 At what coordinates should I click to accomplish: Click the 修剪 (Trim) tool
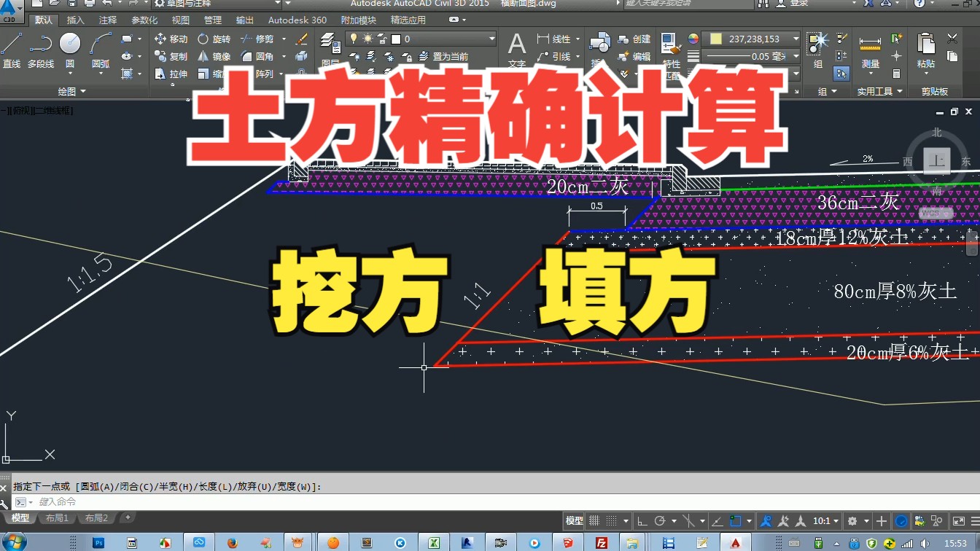point(257,39)
